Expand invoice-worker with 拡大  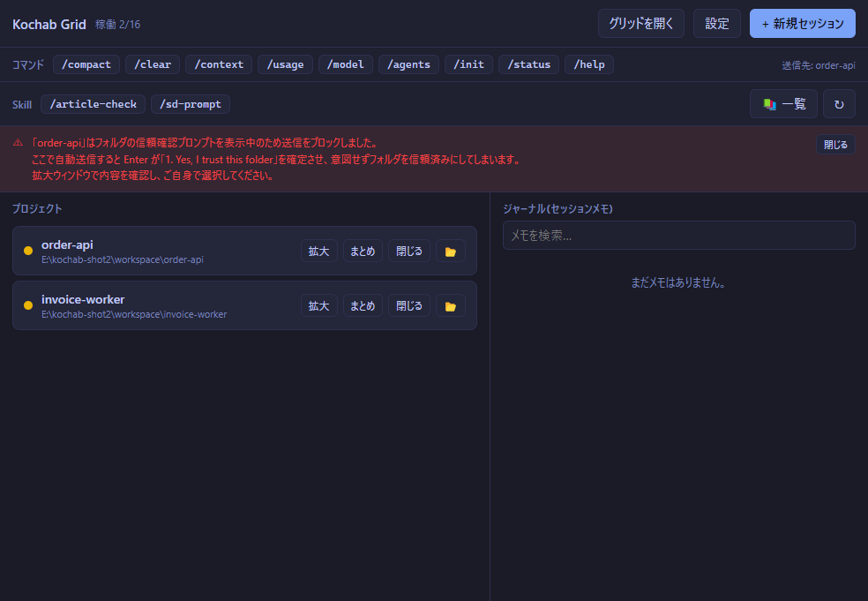(x=318, y=305)
